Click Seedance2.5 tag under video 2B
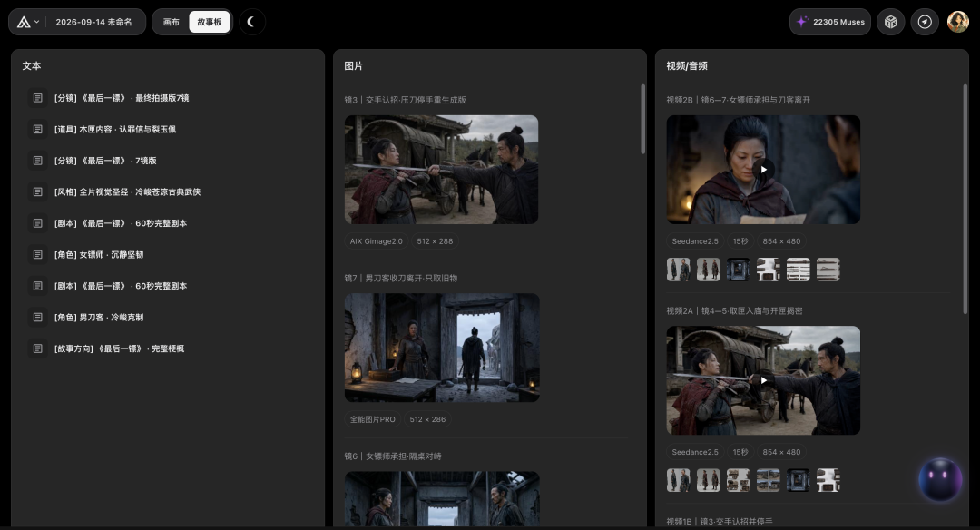The image size is (980, 530). coord(695,241)
